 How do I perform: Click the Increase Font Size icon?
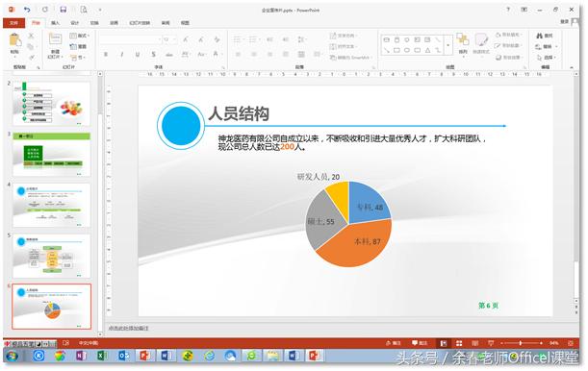point(186,39)
